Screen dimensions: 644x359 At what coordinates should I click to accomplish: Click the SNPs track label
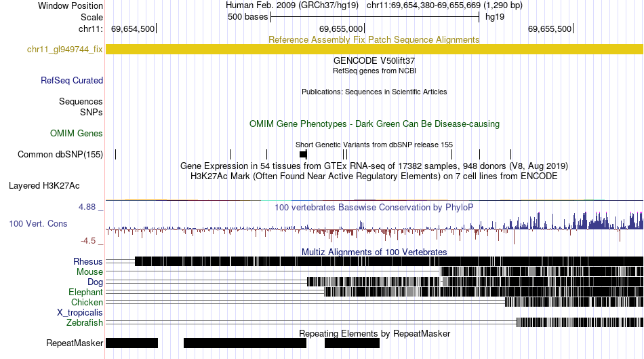(92, 112)
